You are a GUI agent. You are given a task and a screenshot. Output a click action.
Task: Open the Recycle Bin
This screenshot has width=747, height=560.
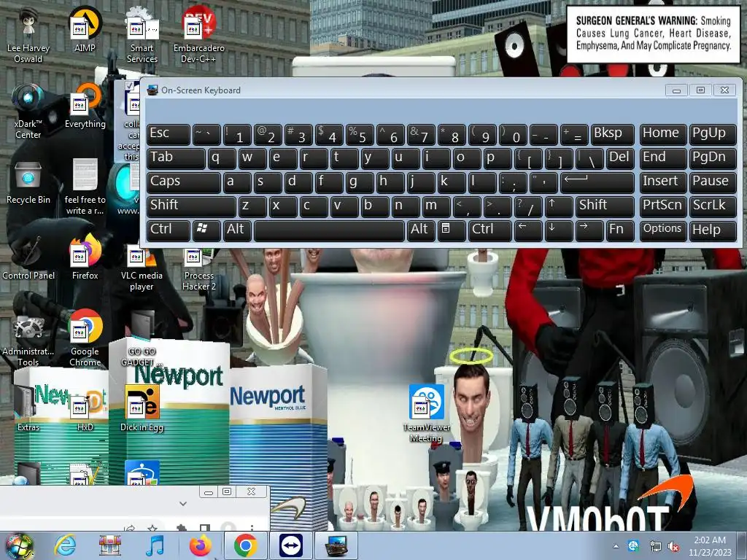pos(28,183)
